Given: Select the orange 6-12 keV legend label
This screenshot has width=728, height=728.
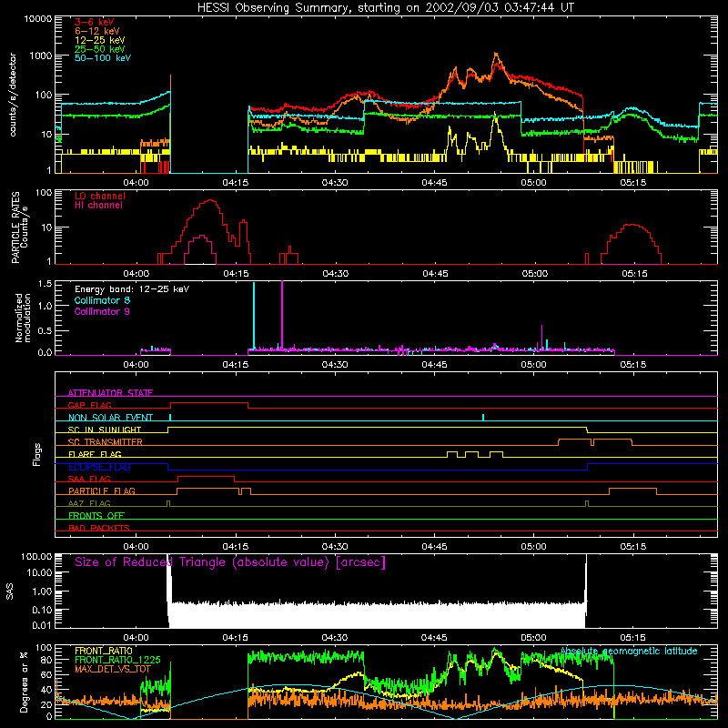Looking at the screenshot, I should (x=97, y=31).
